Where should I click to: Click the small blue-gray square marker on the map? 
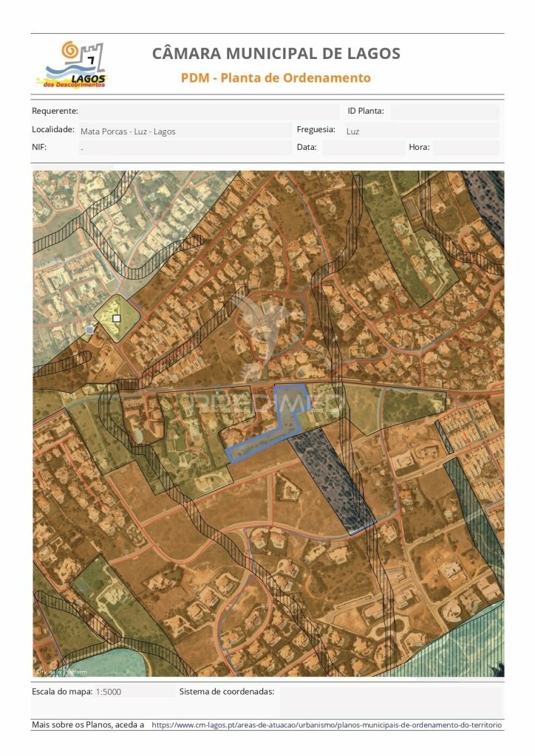(x=90, y=330)
